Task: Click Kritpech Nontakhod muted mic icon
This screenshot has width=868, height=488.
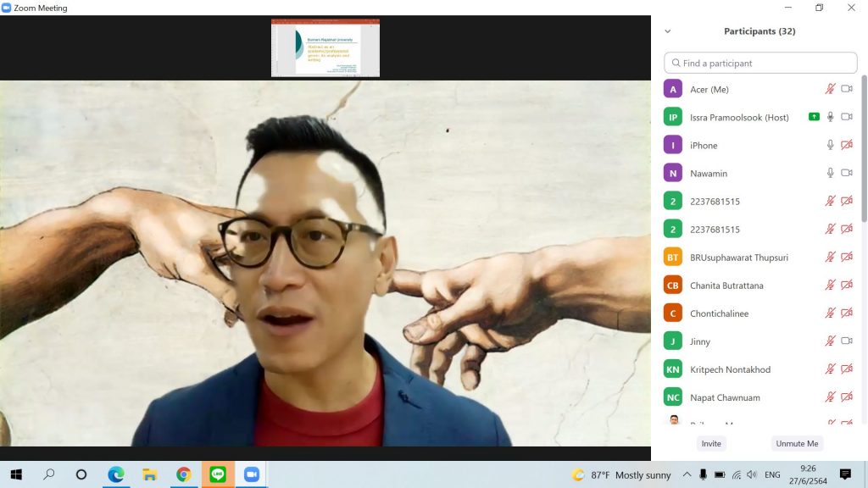Action: click(830, 369)
